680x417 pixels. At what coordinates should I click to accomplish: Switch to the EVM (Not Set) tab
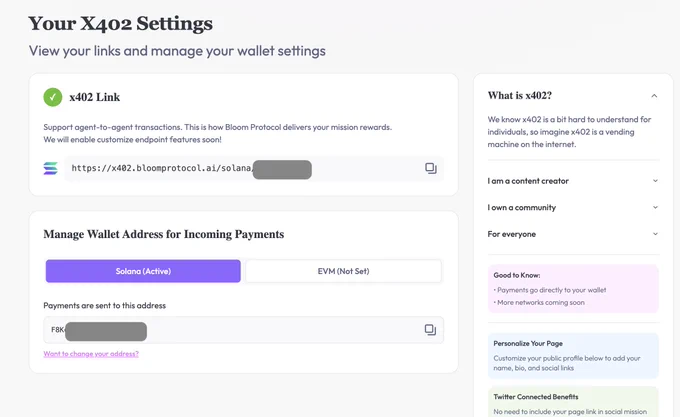click(x=343, y=271)
